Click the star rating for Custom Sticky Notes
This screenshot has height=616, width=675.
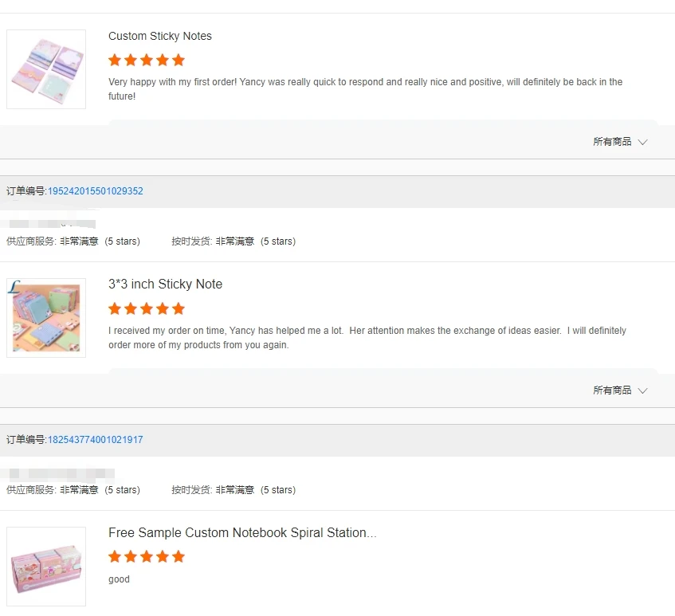147,60
